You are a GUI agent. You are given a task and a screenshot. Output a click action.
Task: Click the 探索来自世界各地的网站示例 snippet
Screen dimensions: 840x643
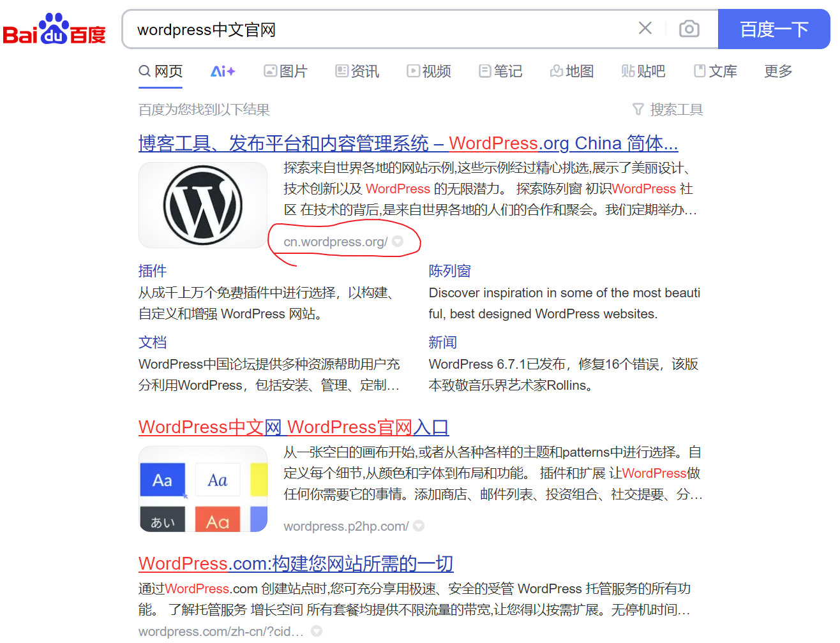(490, 189)
